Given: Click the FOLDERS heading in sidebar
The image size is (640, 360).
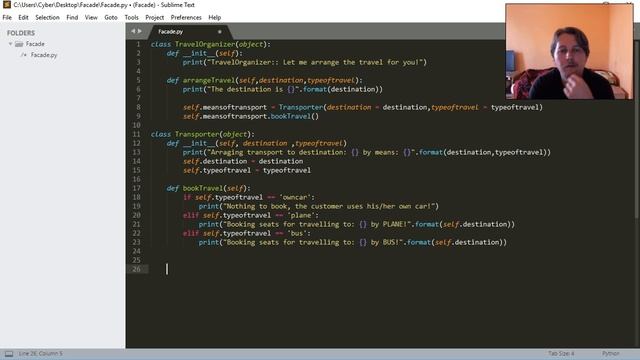Looking at the screenshot, I should 21,33.
